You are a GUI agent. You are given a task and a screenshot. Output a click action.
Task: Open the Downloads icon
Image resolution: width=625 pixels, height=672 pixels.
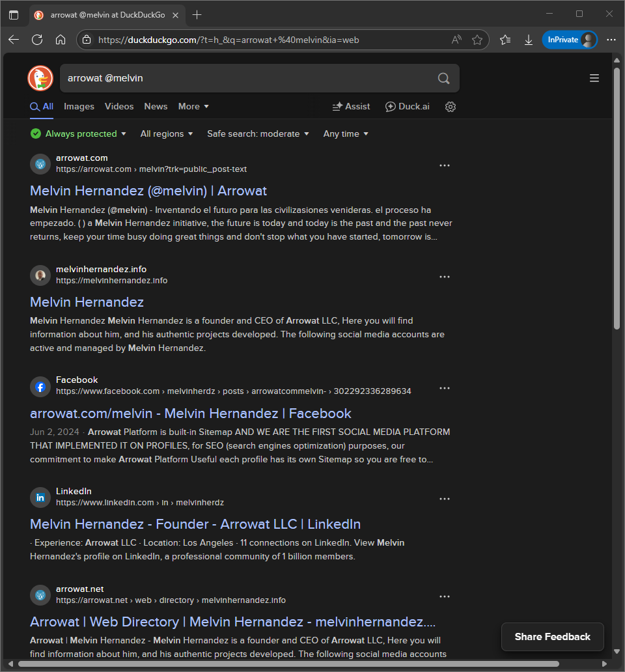tap(529, 40)
